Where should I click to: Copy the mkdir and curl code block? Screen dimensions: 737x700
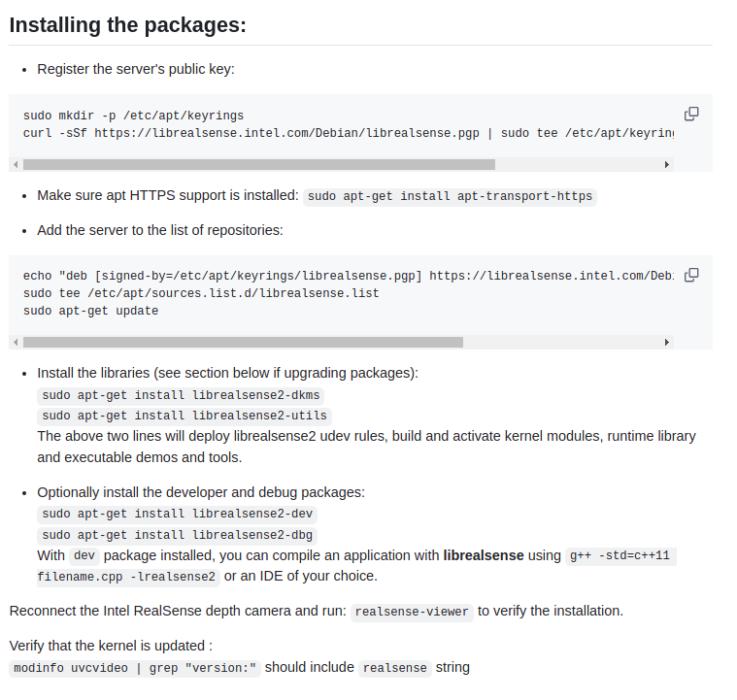pos(691,114)
